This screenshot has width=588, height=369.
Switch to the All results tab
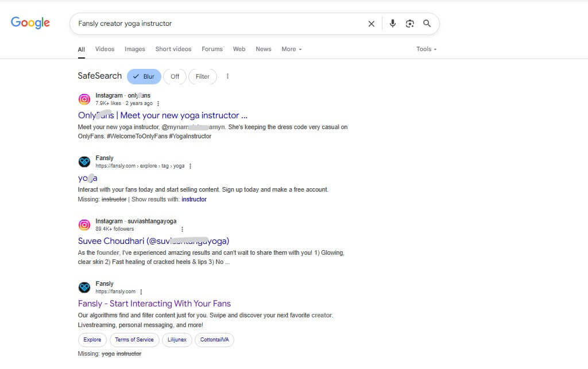coord(82,49)
